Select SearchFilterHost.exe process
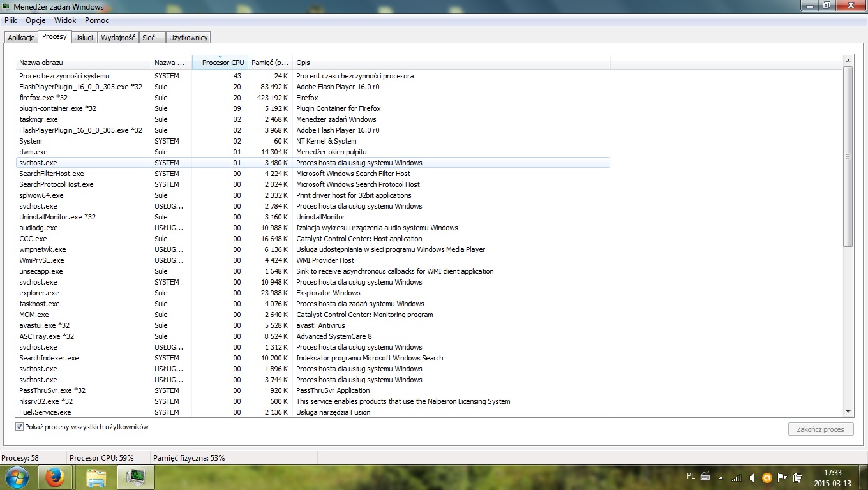 [x=313, y=174]
